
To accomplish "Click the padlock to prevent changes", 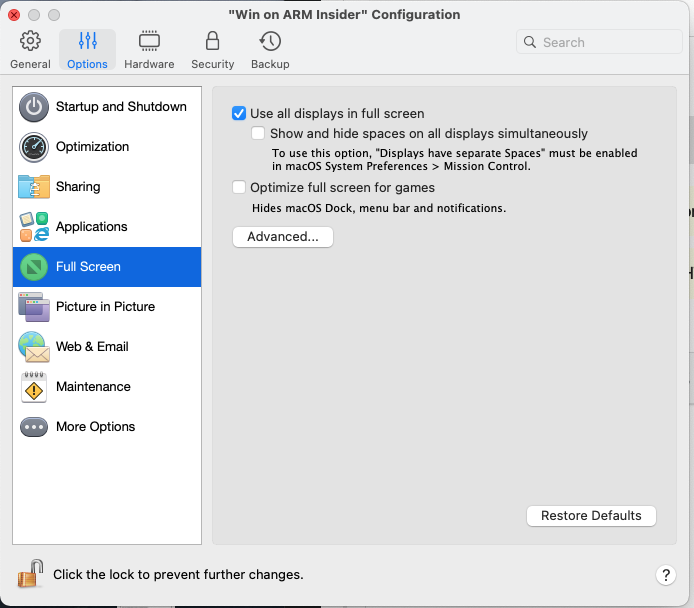I will [x=30, y=574].
